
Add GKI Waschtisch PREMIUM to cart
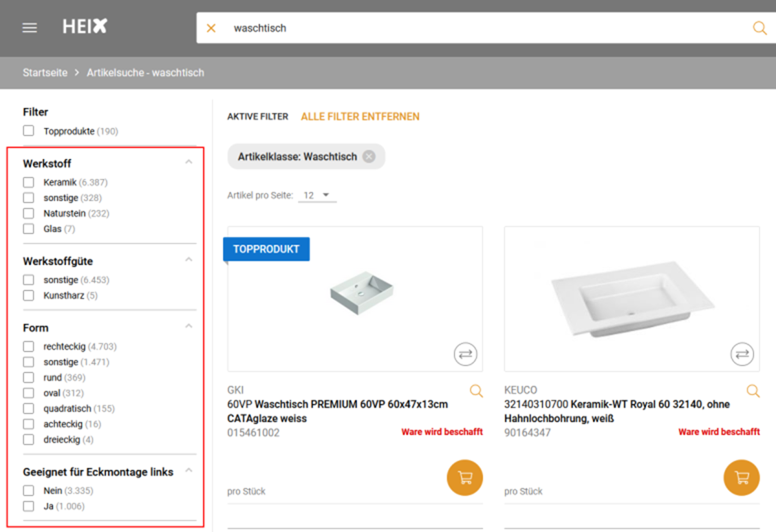pos(465,478)
